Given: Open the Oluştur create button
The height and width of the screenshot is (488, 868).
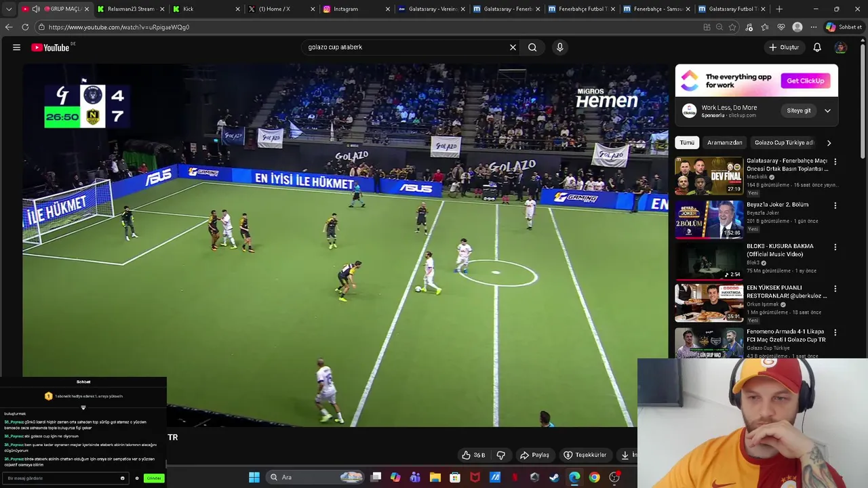Looking at the screenshot, I should [x=784, y=47].
